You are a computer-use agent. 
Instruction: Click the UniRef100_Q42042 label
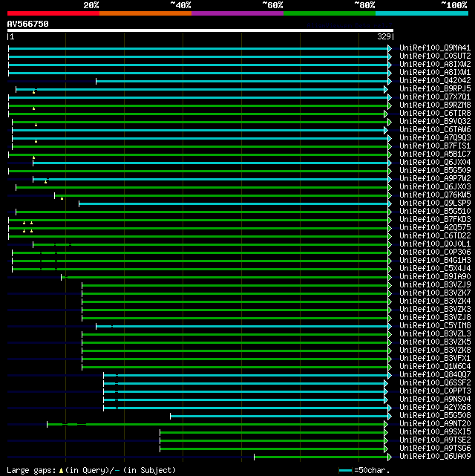tap(435, 80)
